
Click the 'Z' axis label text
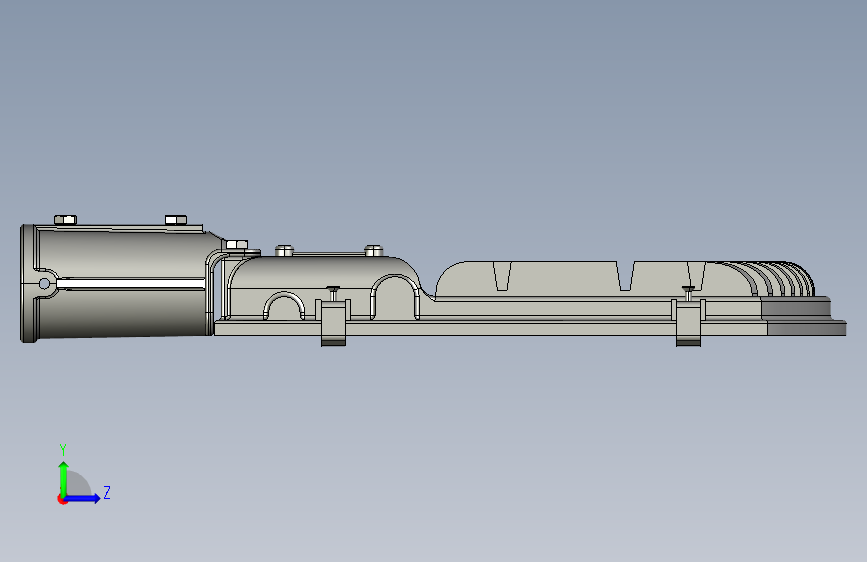107,492
